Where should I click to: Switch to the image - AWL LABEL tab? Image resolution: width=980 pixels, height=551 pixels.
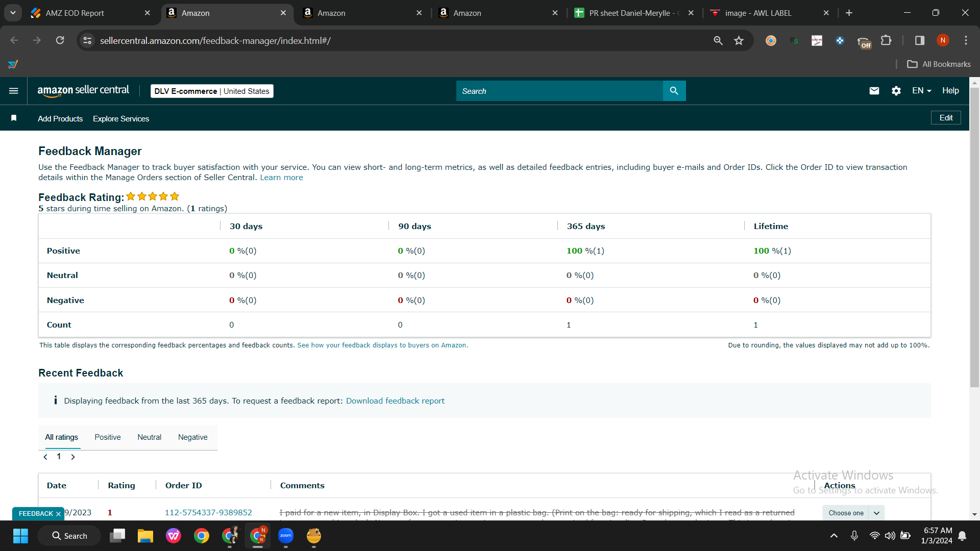[x=770, y=13]
